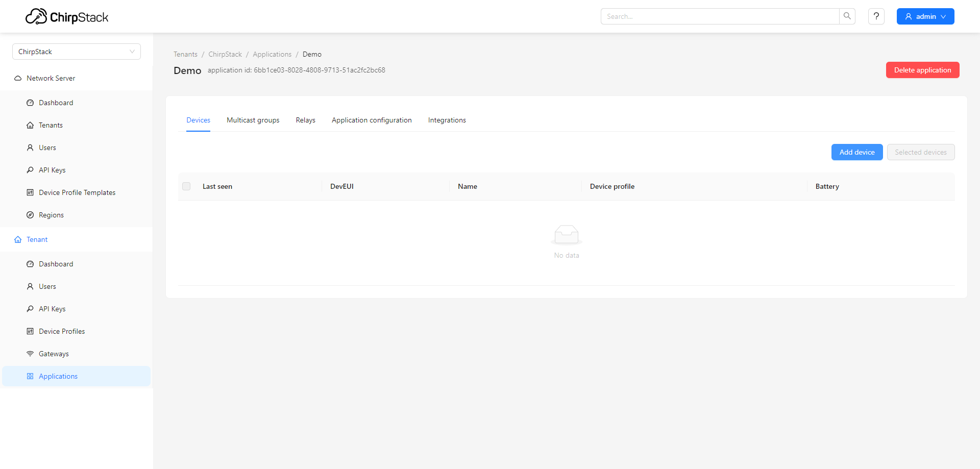
Task: Click the Tenants home icon
Action: (30, 125)
